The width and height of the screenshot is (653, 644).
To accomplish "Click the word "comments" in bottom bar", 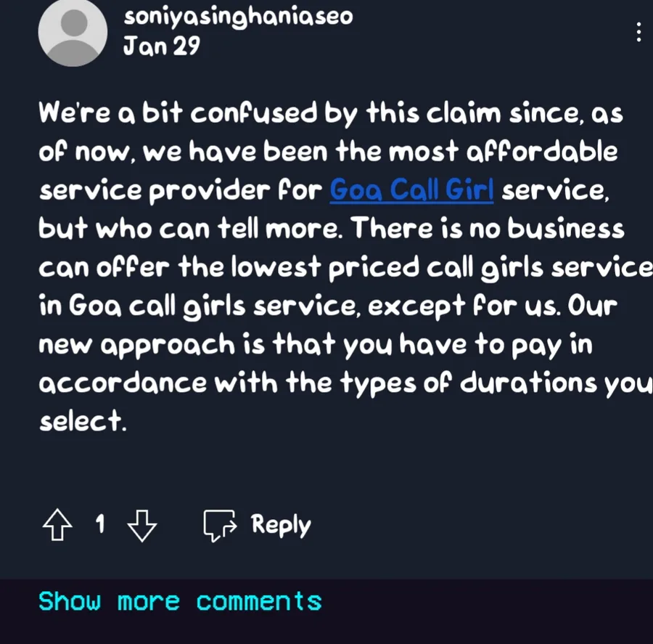I will tap(258, 601).
